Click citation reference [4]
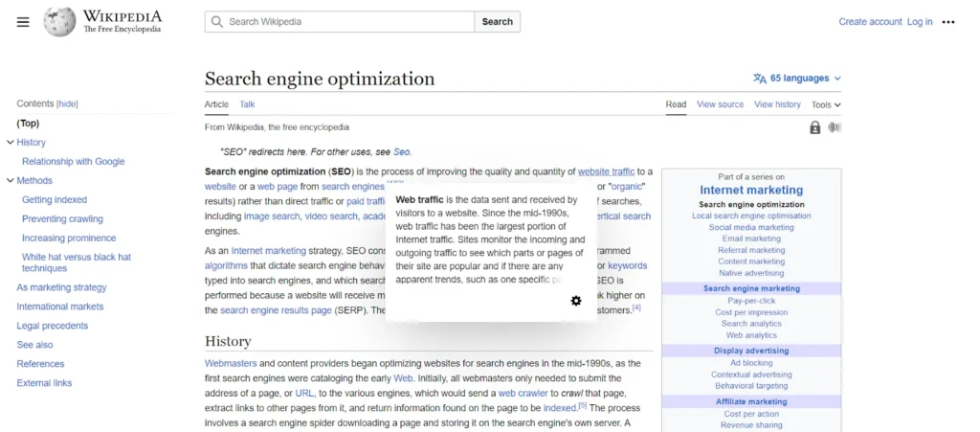980x432 pixels. [636, 307]
